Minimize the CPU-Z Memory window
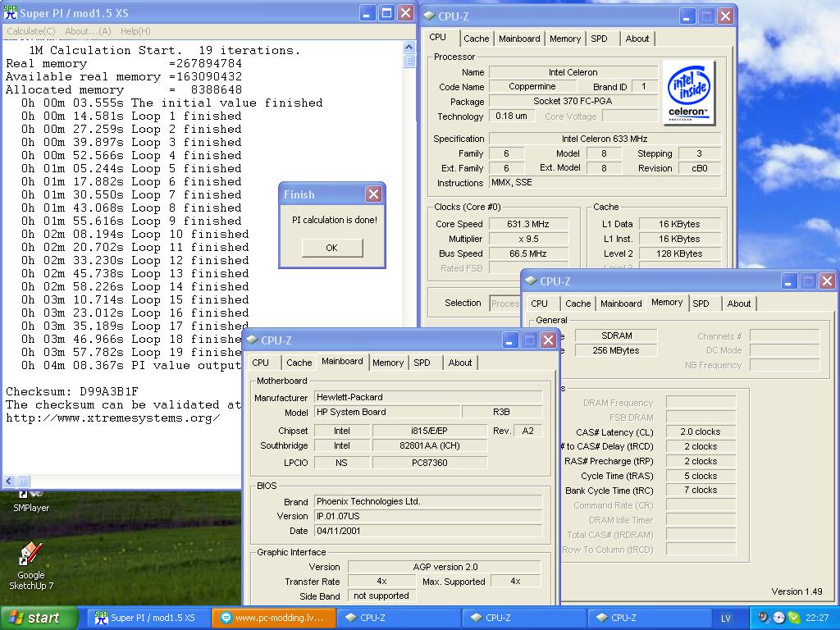This screenshot has width=840, height=630. [788, 281]
